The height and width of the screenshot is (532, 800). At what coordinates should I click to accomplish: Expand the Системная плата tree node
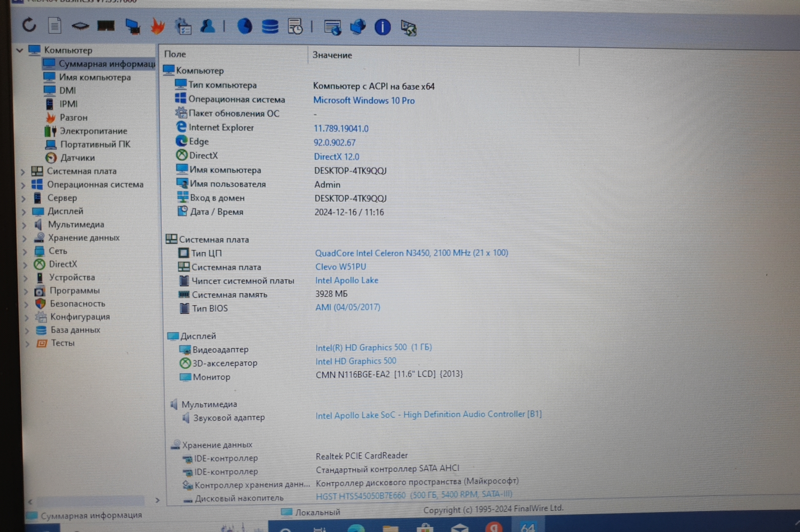[23, 171]
